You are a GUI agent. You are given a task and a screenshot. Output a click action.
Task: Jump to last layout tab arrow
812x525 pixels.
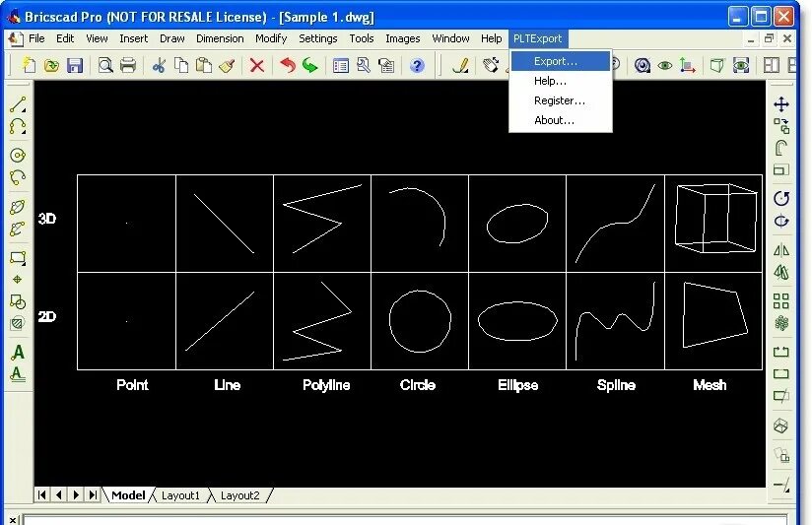[x=93, y=495]
